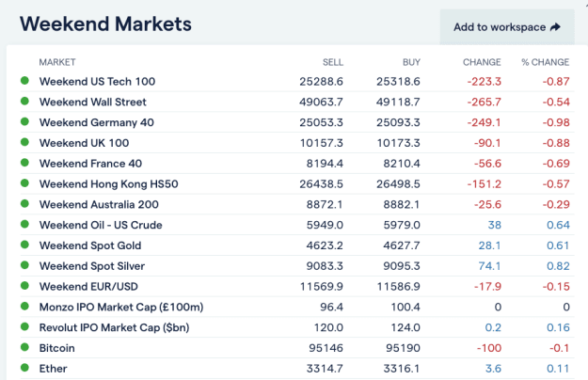Select Weekend France 40 market name
The width and height of the screenshot is (588, 380).
click(x=90, y=164)
